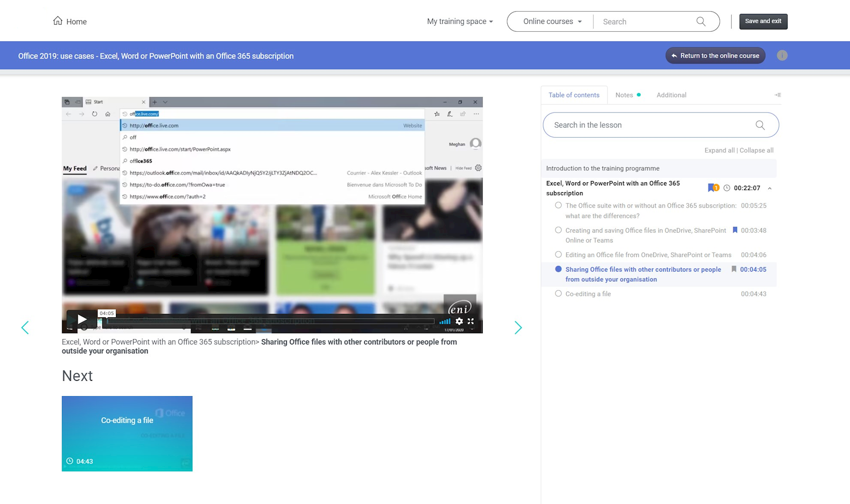Image resolution: width=850 pixels, height=504 pixels.
Task: Adjust the video volume bars
Action: pyautogui.click(x=445, y=321)
